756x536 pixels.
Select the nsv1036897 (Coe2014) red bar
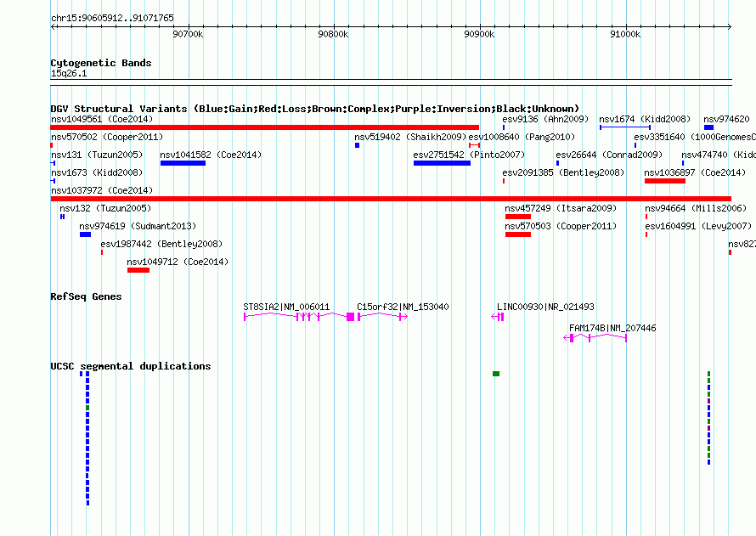click(665, 181)
